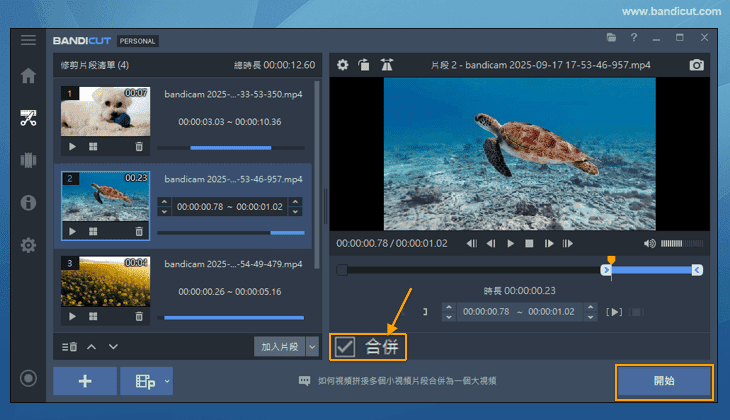Open segment settings gear above preview

coord(343,65)
